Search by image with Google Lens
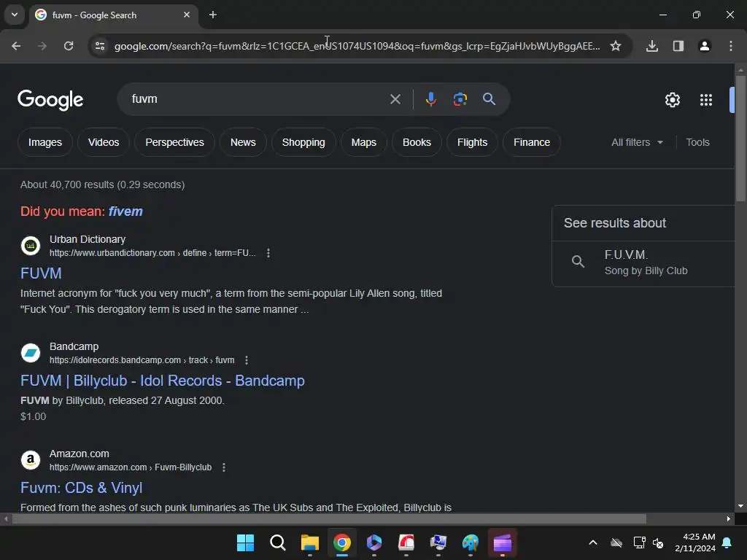747x560 pixels. tap(460, 99)
